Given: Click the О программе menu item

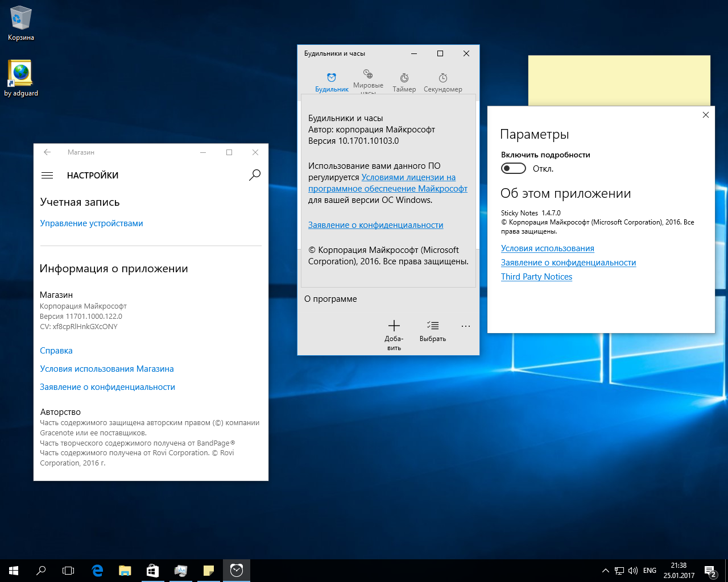Looking at the screenshot, I should 330,299.
